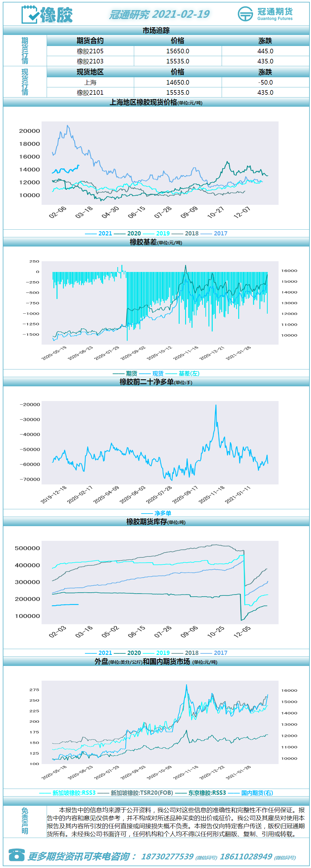Click the 市场追踪 section header
This screenshot has width=311, height=868.
click(156, 31)
